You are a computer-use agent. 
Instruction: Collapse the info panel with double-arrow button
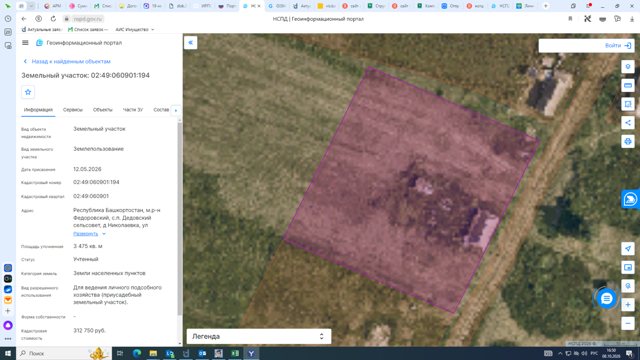point(191,42)
